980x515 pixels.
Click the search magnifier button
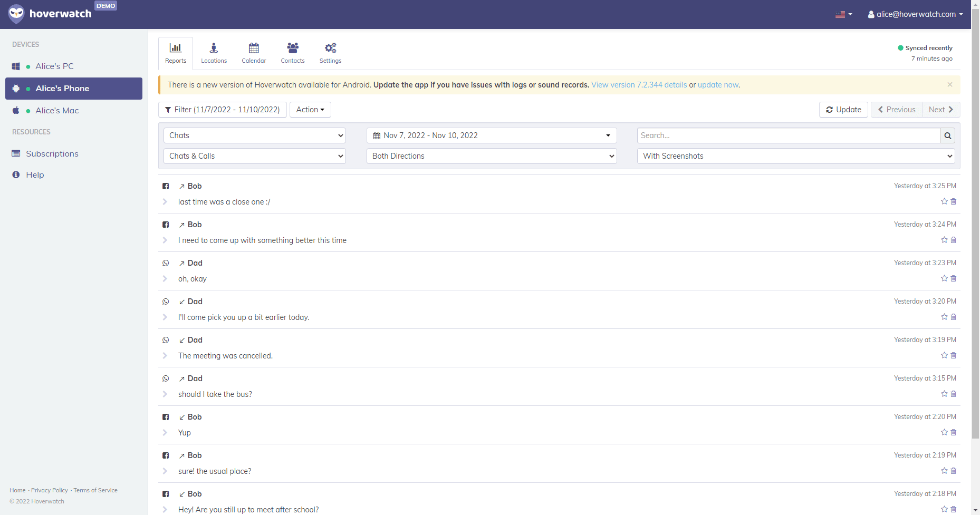click(x=948, y=135)
